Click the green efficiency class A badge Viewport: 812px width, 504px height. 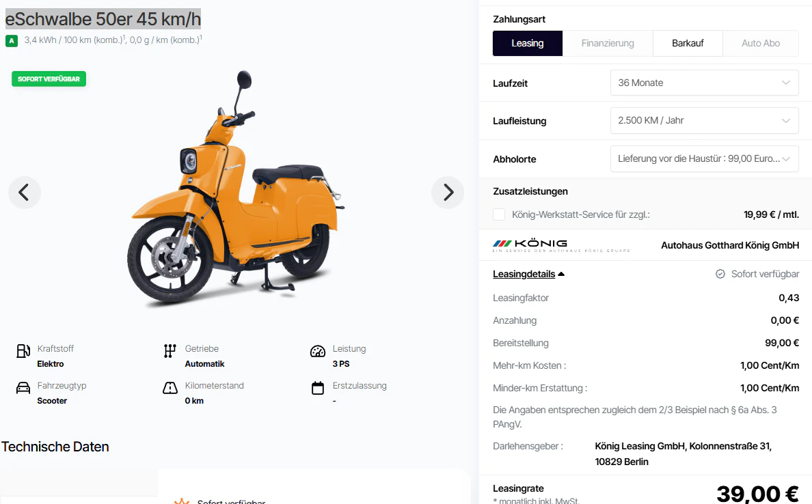coord(12,40)
